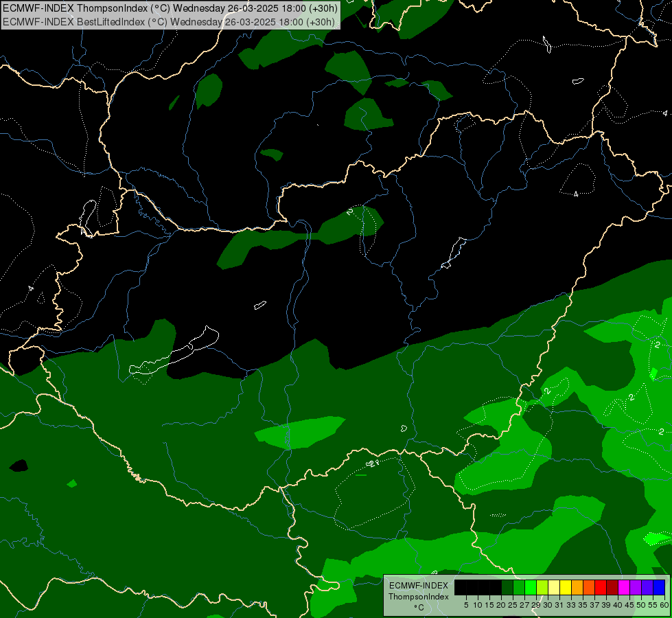This screenshot has width=672, height=618.
Task: Select the magenta 40–45 legend swatch
Action: click(x=624, y=587)
